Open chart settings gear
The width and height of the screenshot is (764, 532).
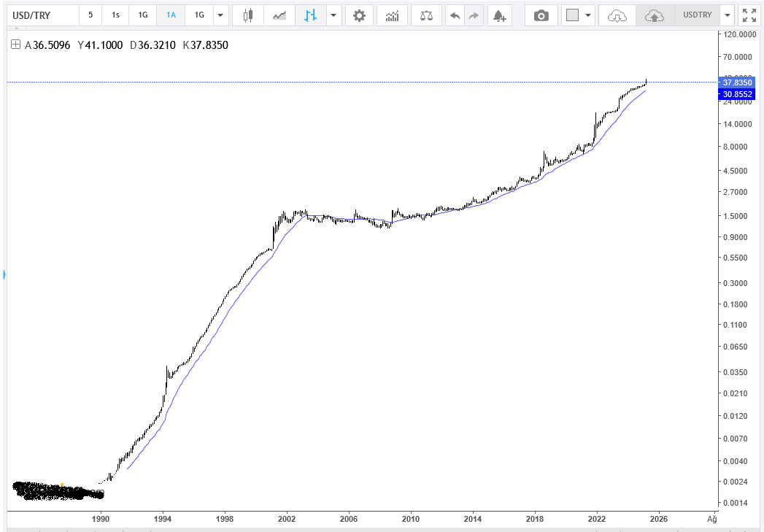point(358,15)
